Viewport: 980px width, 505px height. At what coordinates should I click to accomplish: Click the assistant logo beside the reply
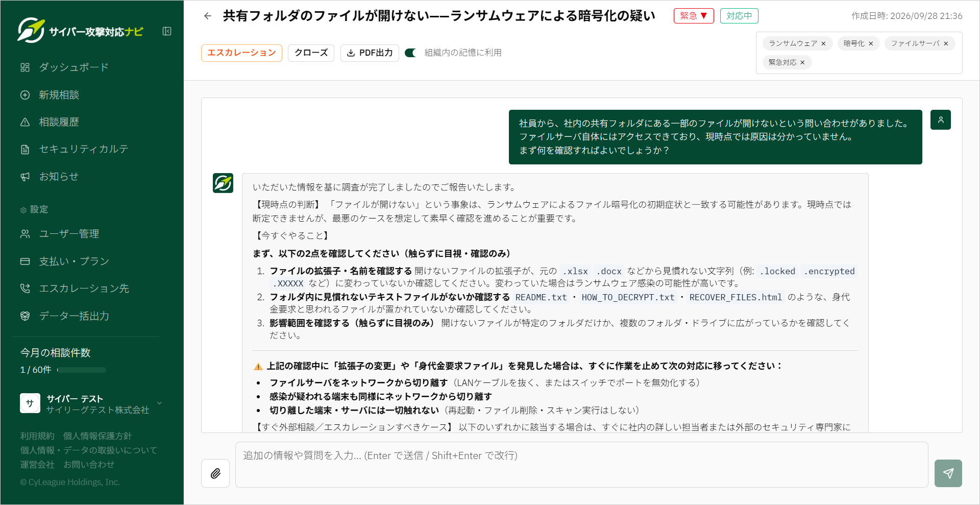click(223, 183)
